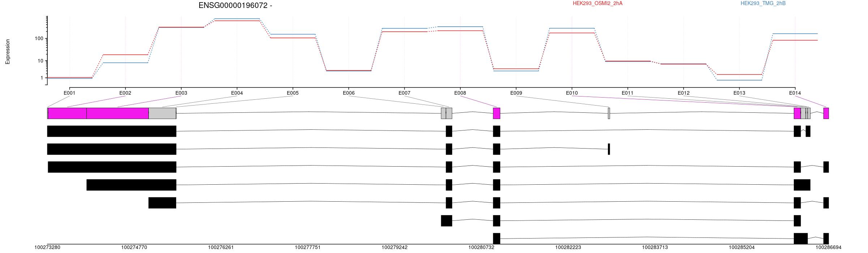The height and width of the screenshot is (253, 868).
Task: Click the E013 exon label
Action: (x=739, y=93)
